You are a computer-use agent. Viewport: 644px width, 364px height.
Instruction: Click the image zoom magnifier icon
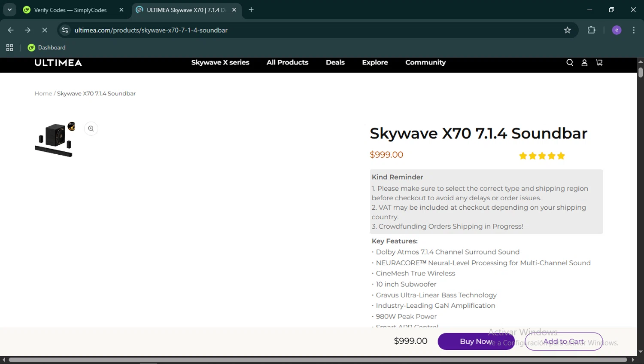click(x=91, y=128)
